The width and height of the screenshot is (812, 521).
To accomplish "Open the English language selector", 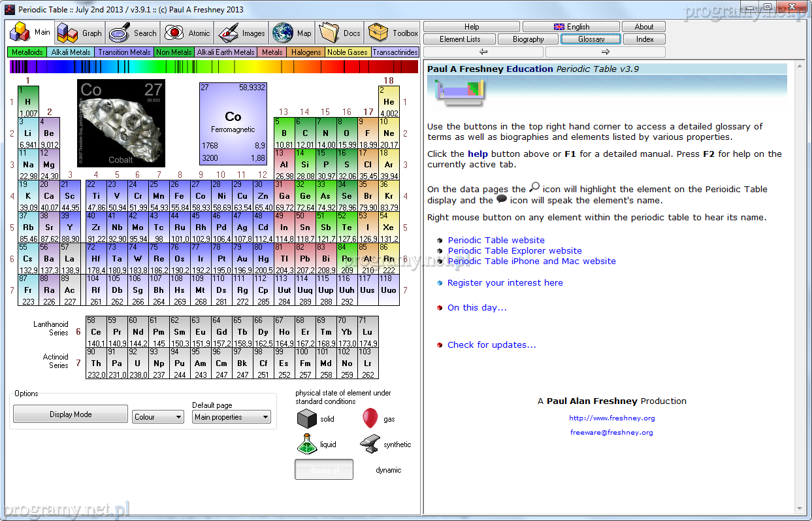I will coord(572,27).
